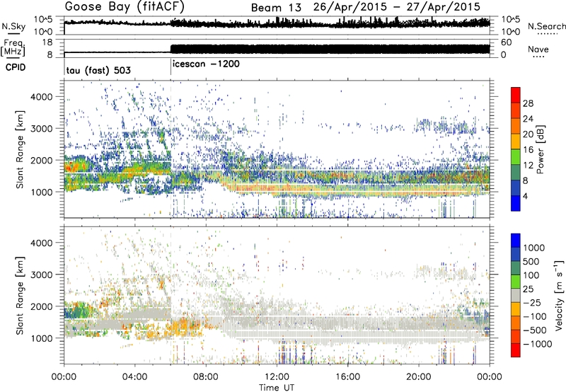566x392 pixels.
Task: Click the '3000' tick of the velocity panel
Action: (x=41, y=275)
